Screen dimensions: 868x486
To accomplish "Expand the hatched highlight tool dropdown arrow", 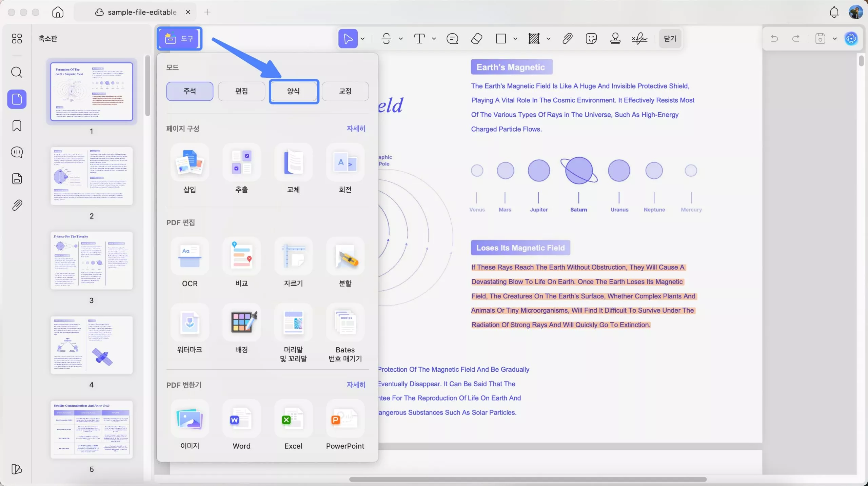I will [x=549, y=39].
